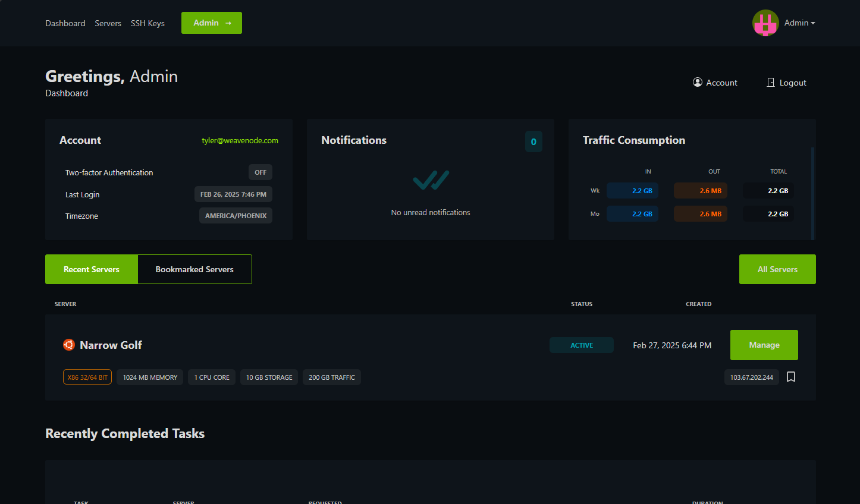Click the tyler@weavenode.com email link
The height and width of the screenshot is (504, 860).
pos(240,141)
